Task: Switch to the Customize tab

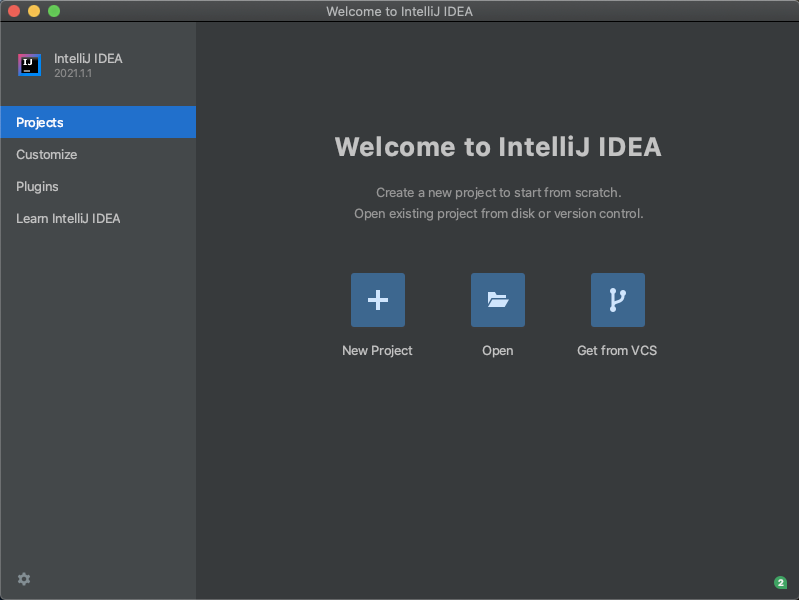Action: coord(98,154)
